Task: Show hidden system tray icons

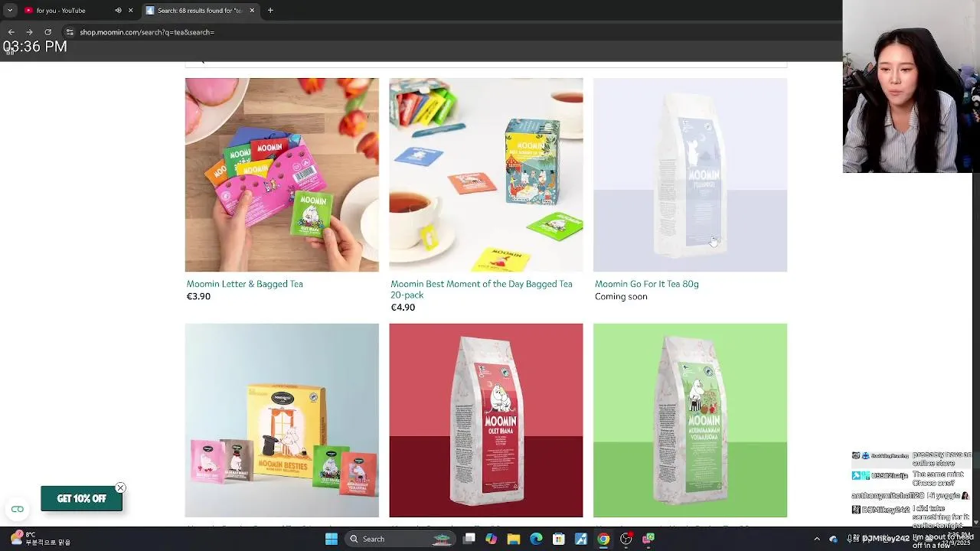Action: [817, 539]
